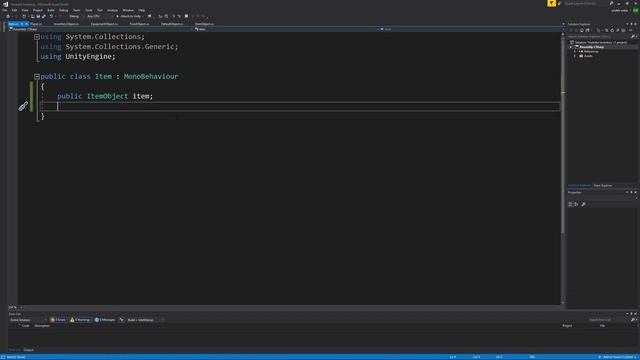
Task: Click the Solution Explorer wrench Properties icon
Action: (618, 30)
